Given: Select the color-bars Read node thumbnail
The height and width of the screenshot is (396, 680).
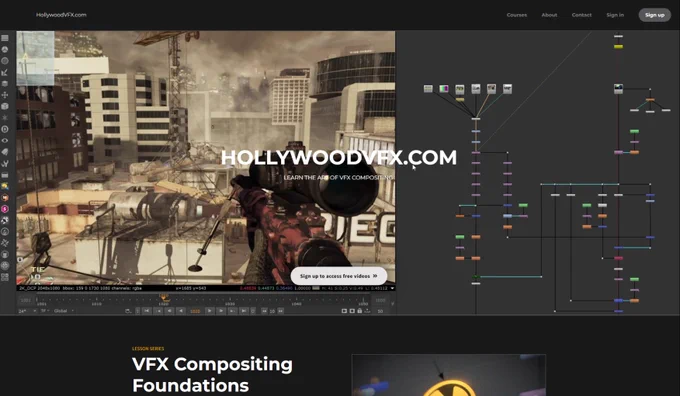Looking at the screenshot, I should 444,88.
